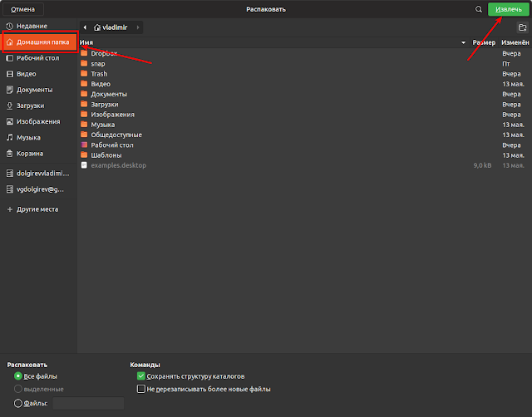Open Домашняя папка in the sidebar
The height and width of the screenshot is (417, 532).
pos(40,42)
